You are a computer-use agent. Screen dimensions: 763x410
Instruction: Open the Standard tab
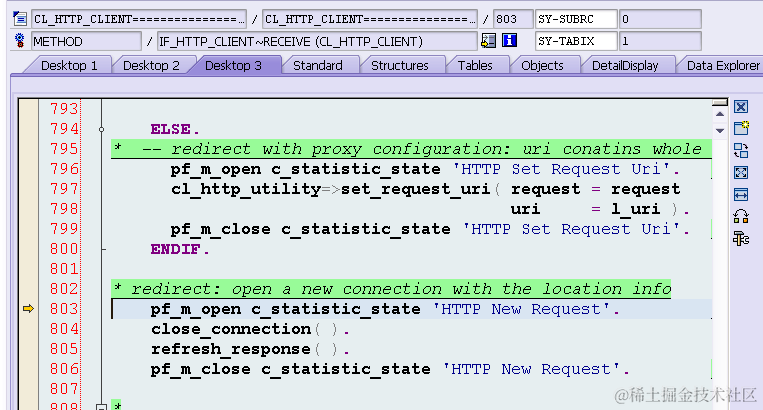(318, 66)
